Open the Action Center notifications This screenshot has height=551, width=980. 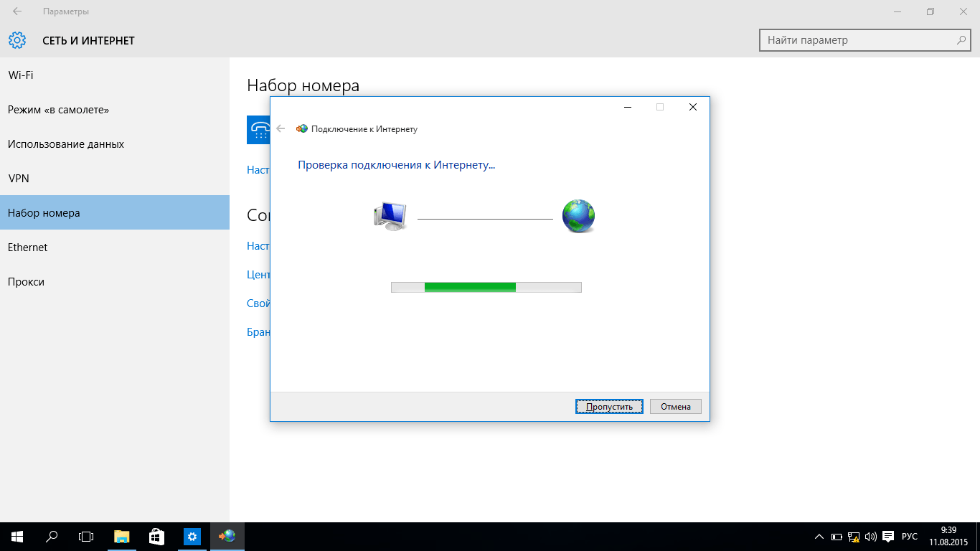(x=888, y=537)
